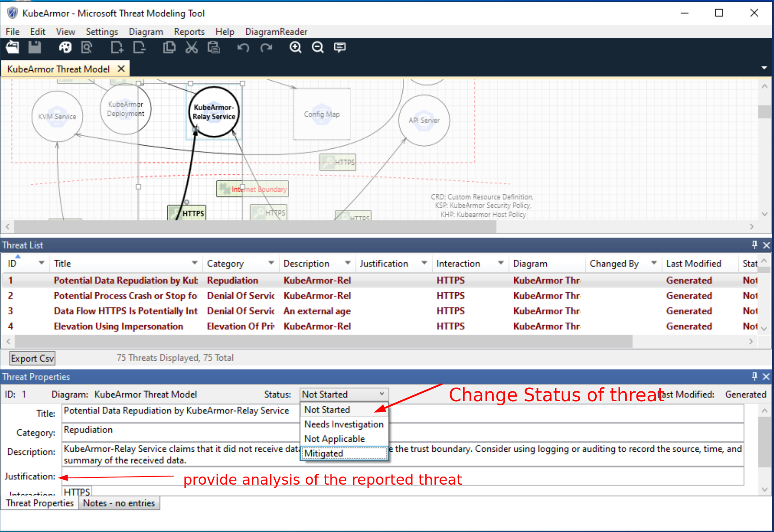Select the API Server node
This screenshot has height=532, width=774.
point(424,120)
